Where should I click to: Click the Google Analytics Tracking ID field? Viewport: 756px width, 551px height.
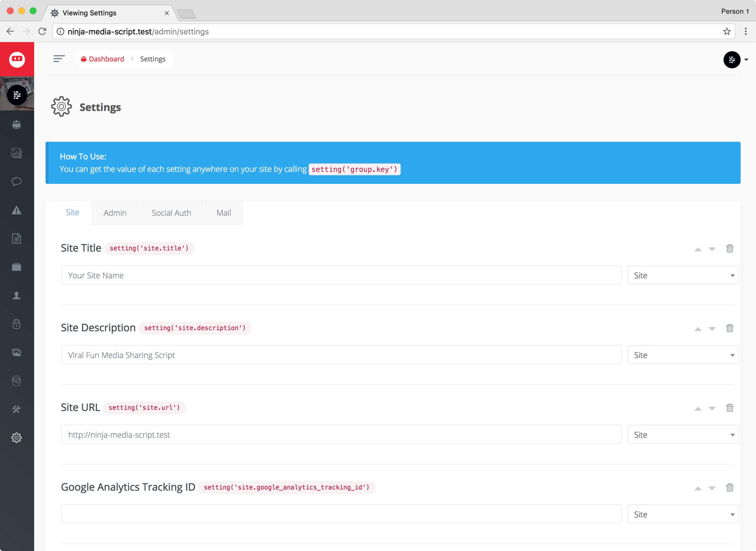[341, 514]
